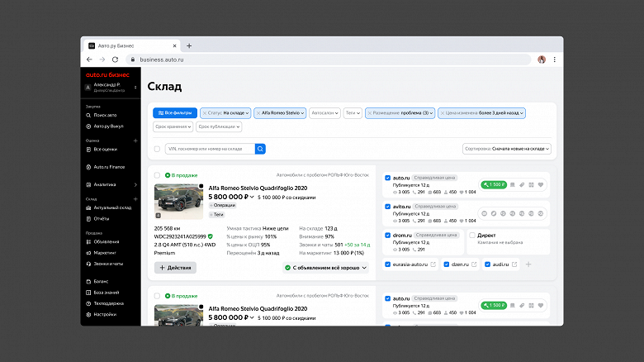Image resolution: width=644 pixels, height=362 pixels.
Task: Tick the select-all checkbox beside VIN search
Action: [x=157, y=149]
